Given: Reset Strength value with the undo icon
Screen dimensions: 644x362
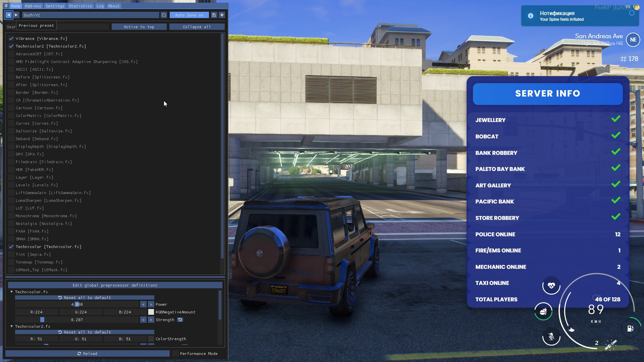Looking at the screenshot, I should (x=180, y=320).
